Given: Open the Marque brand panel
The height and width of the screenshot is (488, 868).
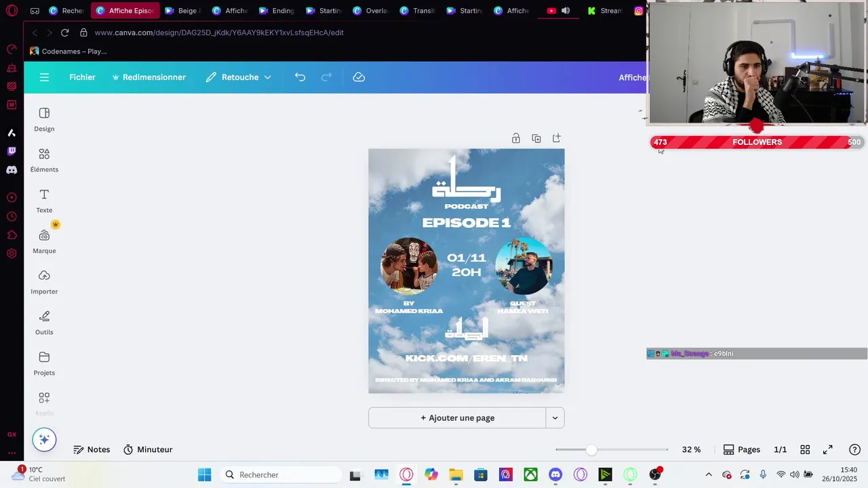Looking at the screenshot, I should [44, 242].
